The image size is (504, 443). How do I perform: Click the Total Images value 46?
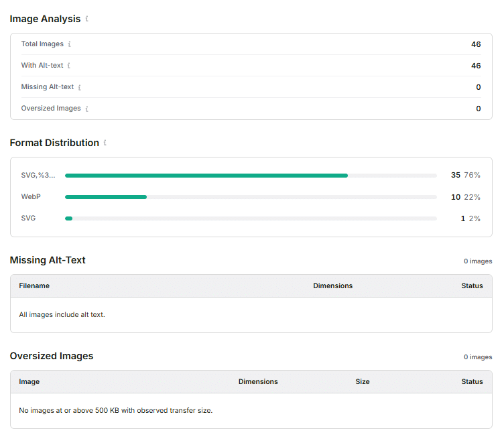476,44
